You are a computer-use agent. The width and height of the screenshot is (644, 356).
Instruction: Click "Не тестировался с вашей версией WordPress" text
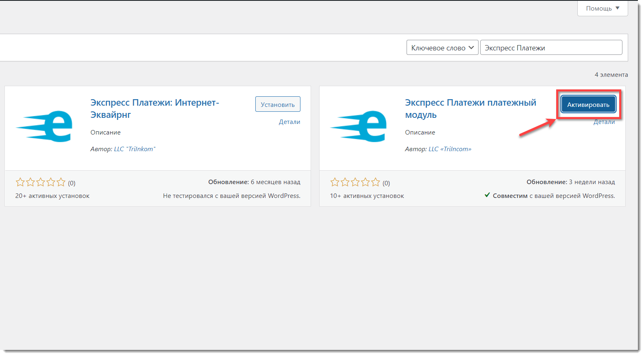(232, 196)
